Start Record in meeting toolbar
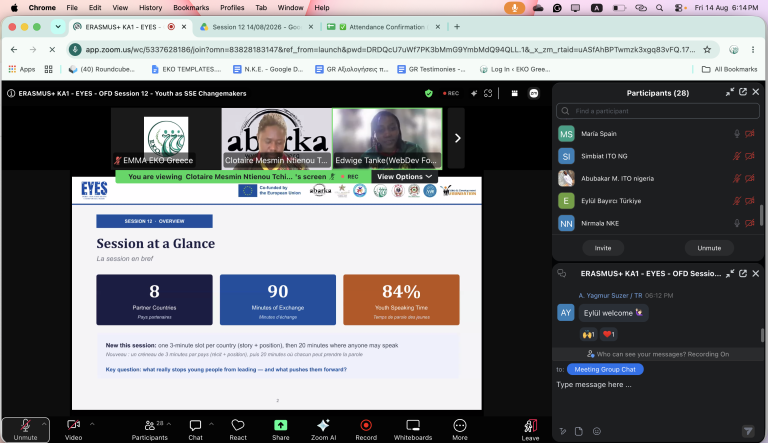 coord(366,430)
